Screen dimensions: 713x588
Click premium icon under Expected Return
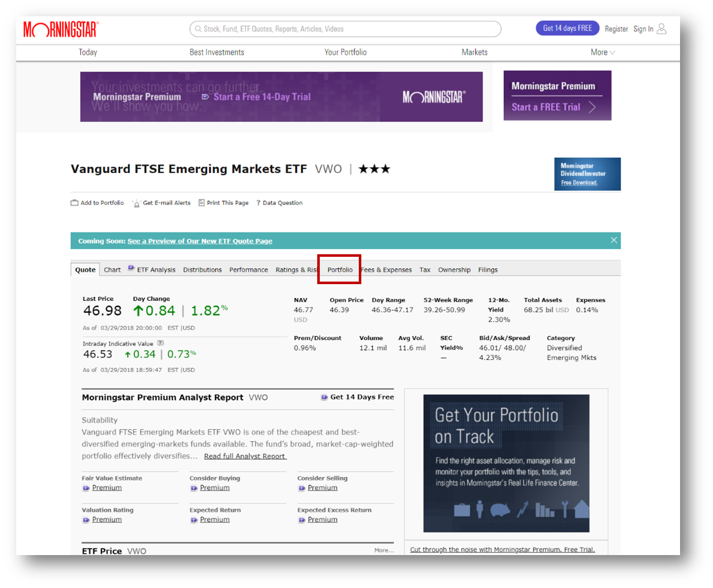(194, 520)
